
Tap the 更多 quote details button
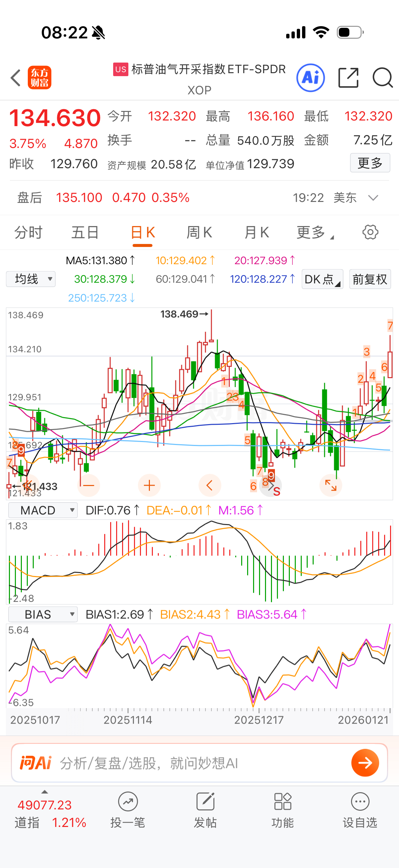370,163
